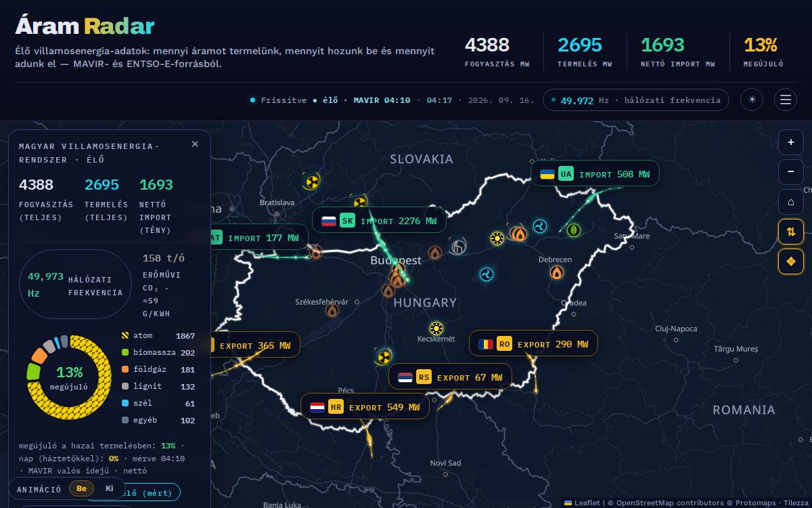This screenshot has width=812, height=508.
Task: Click the 13% megújuló header stat
Action: click(x=763, y=51)
